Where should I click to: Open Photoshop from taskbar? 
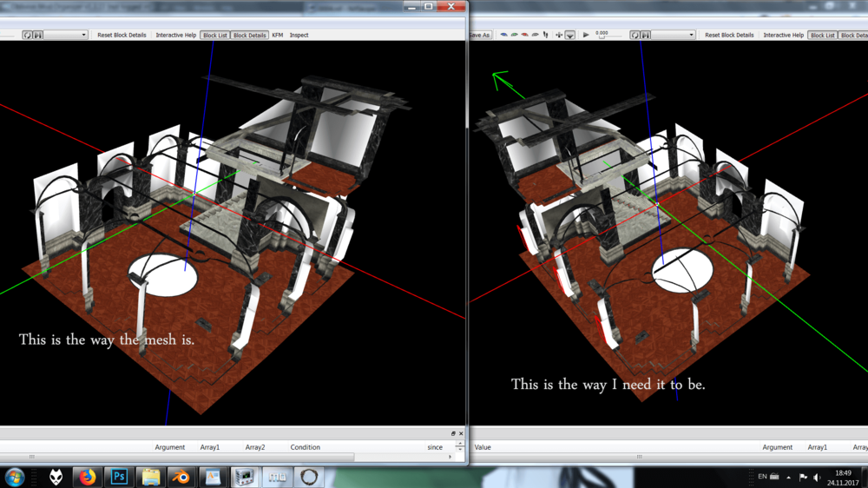click(119, 477)
